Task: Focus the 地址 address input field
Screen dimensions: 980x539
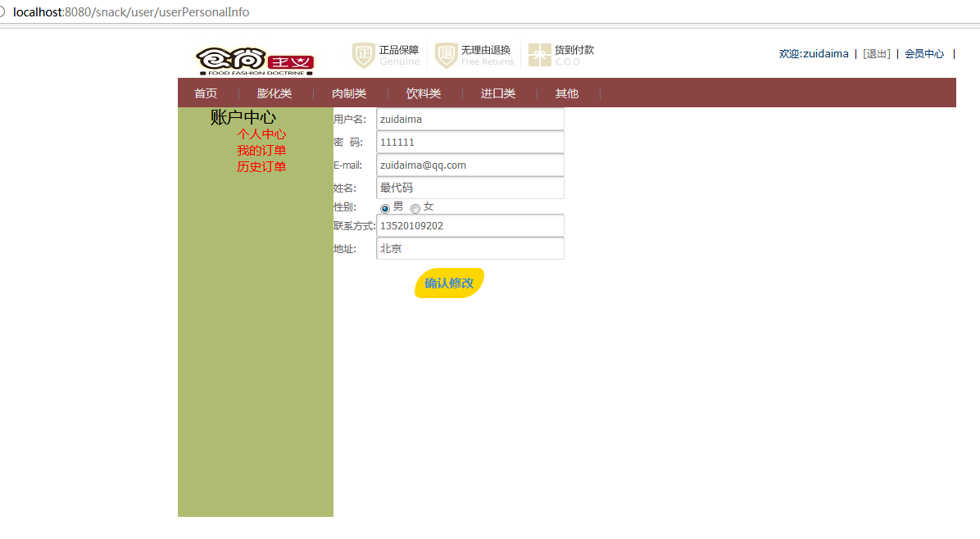Action: click(470, 248)
